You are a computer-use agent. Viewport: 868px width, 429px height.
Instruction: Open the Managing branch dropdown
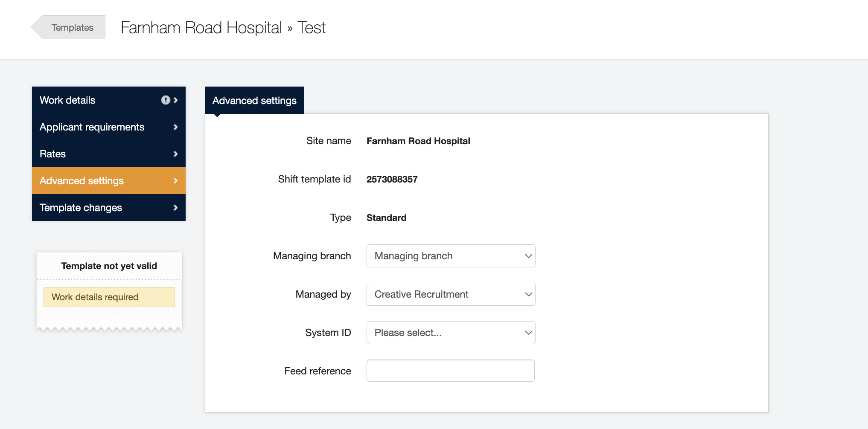click(451, 256)
